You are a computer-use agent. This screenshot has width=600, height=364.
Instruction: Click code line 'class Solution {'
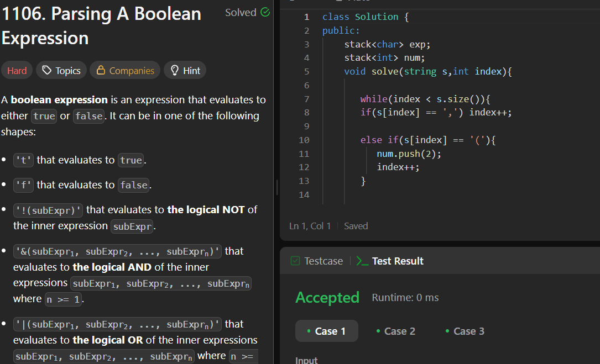(366, 17)
